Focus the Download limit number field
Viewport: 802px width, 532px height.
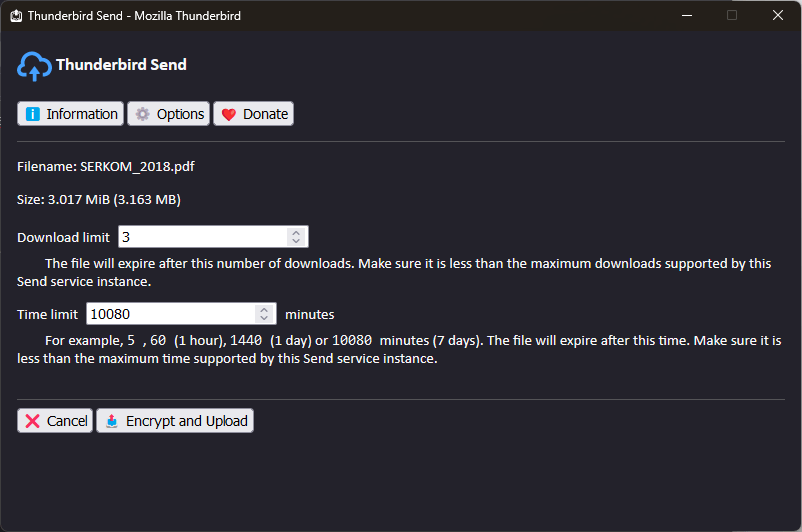pyautogui.click(x=200, y=237)
